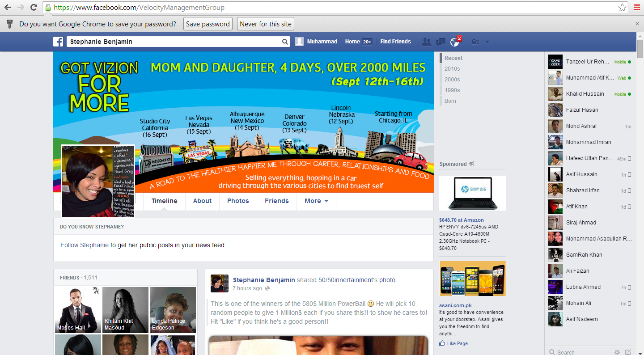View Notifications via the globe icon
Viewport: 644px width, 355px height.
[x=454, y=42]
